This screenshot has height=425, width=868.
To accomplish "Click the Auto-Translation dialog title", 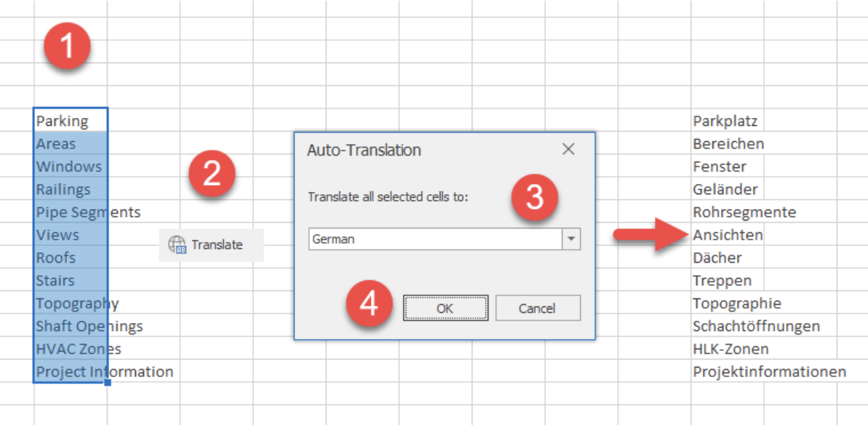I will (x=363, y=150).
